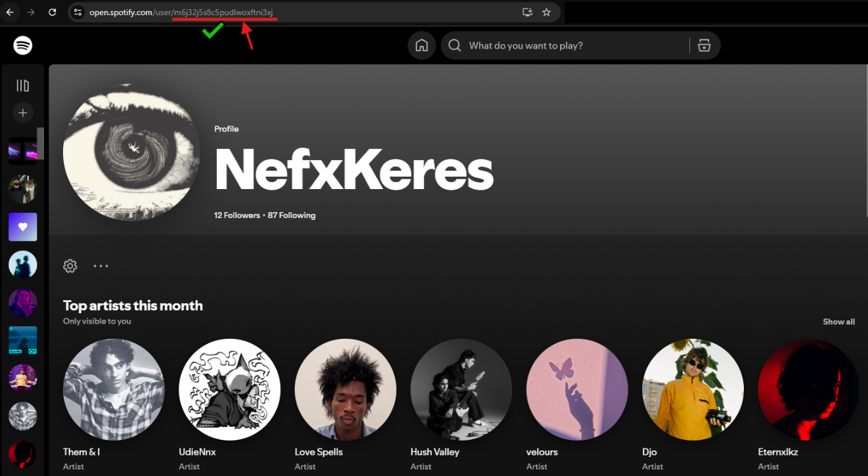The height and width of the screenshot is (476, 868).
Task: Click the Spotify logo
Action: [23, 45]
